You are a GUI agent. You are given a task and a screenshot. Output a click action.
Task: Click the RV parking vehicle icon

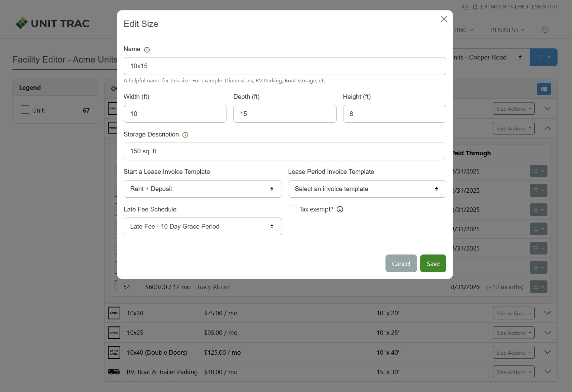(x=114, y=372)
